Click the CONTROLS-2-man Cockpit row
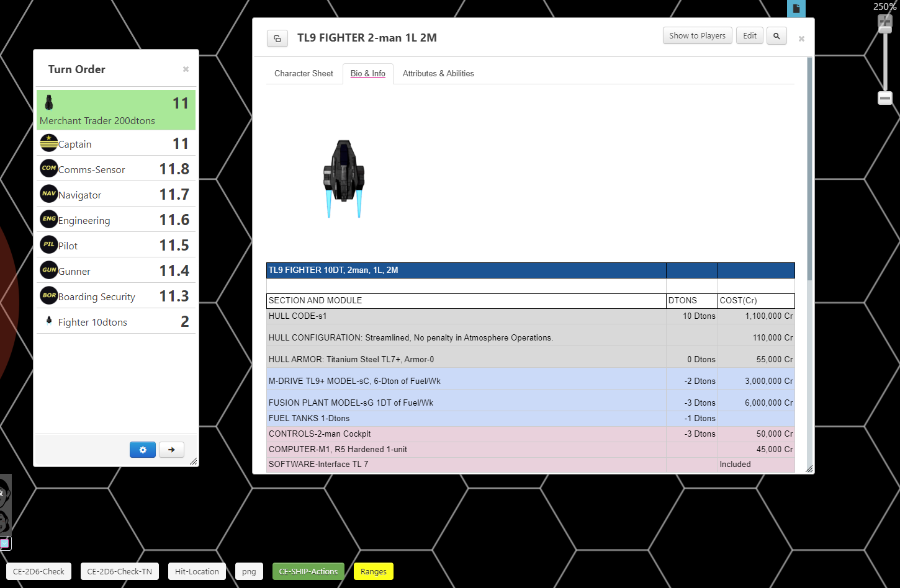 (531, 434)
